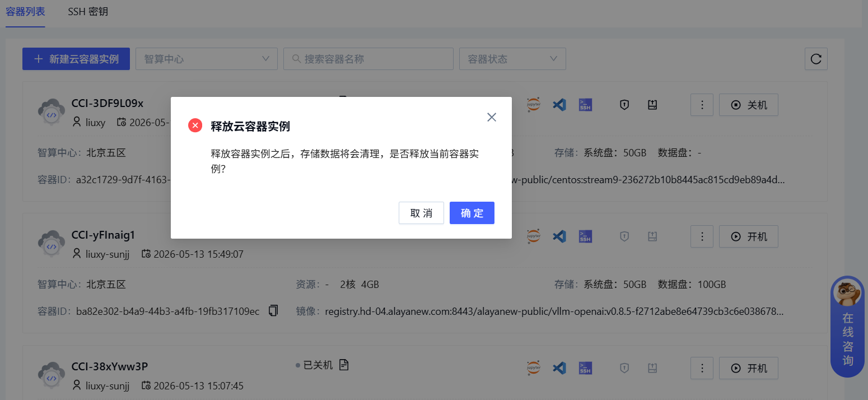
Task: Click save image icon for CCI-38xYww3P
Action: tap(652, 368)
